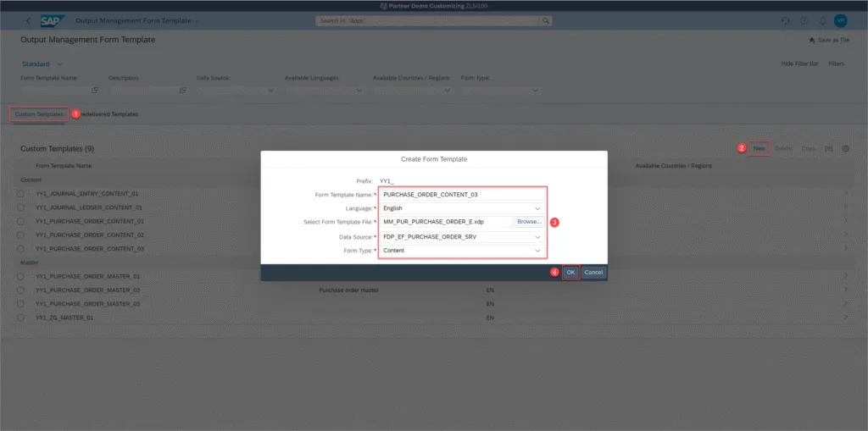Select radio for YY1_PURCHASE_ORDER_CONTENT_02
The width and height of the screenshot is (868, 431).
(20, 235)
